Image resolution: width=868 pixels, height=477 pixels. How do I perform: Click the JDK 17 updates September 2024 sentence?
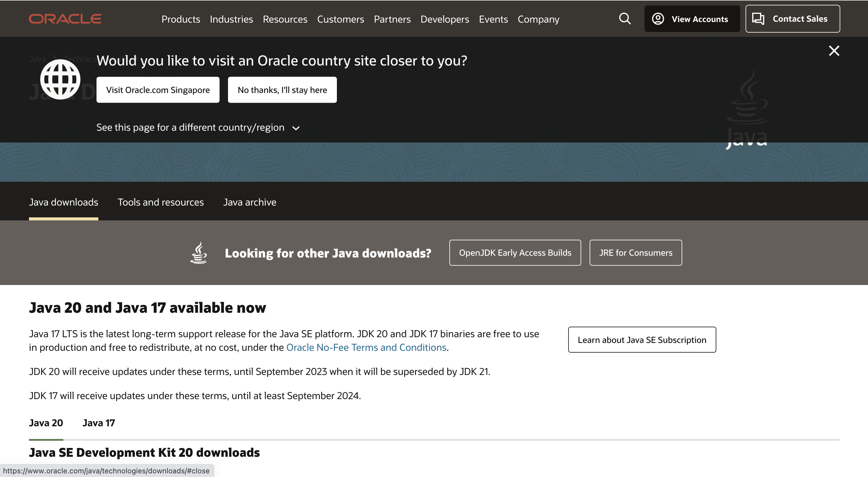(x=195, y=396)
